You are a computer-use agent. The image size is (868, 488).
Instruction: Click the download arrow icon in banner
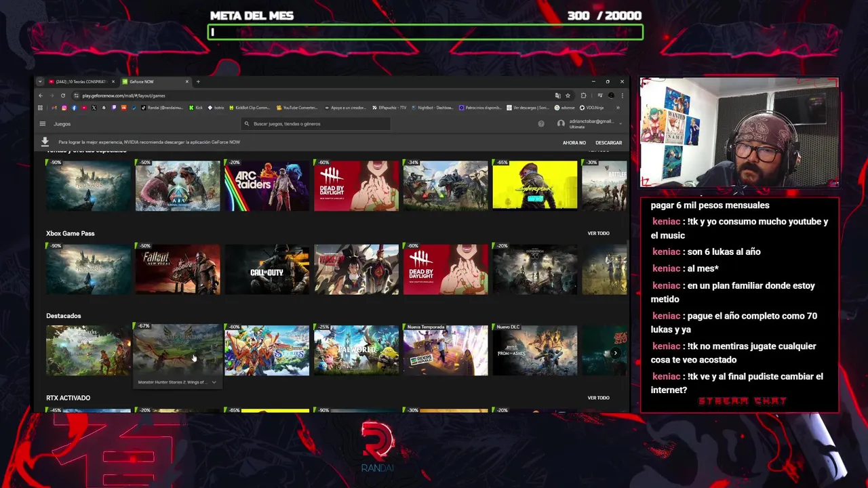click(x=45, y=142)
